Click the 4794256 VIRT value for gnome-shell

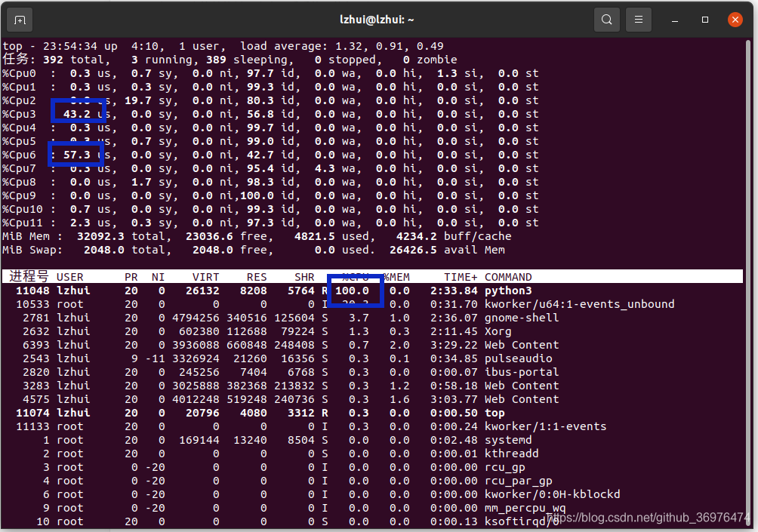point(196,318)
